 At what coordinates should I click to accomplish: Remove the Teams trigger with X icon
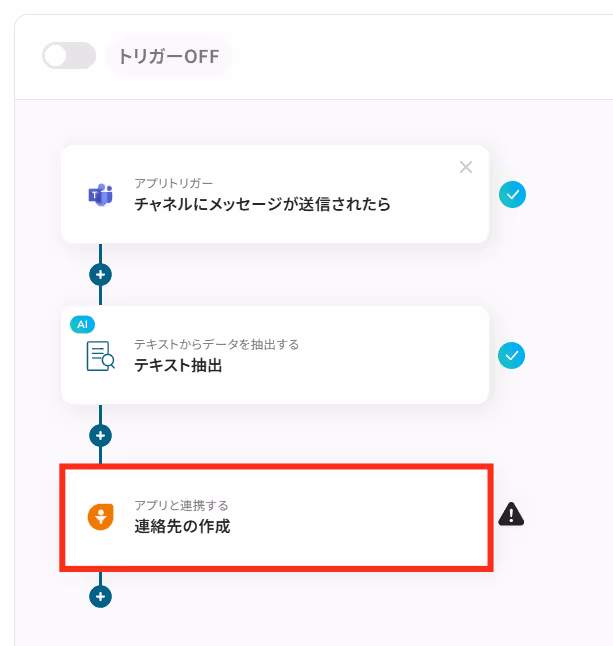coord(466,167)
